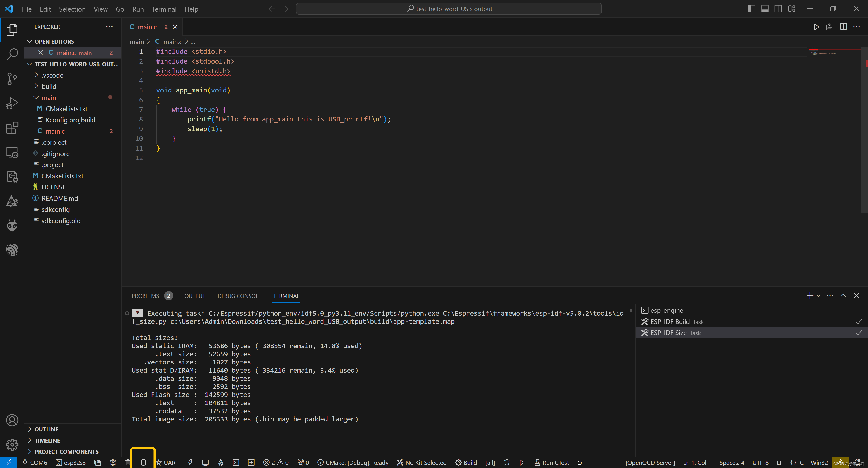The height and width of the screenshot is (468, 868).
Task: Expand the PROJECT COMPONENTS section
Action: click(73, 451)
